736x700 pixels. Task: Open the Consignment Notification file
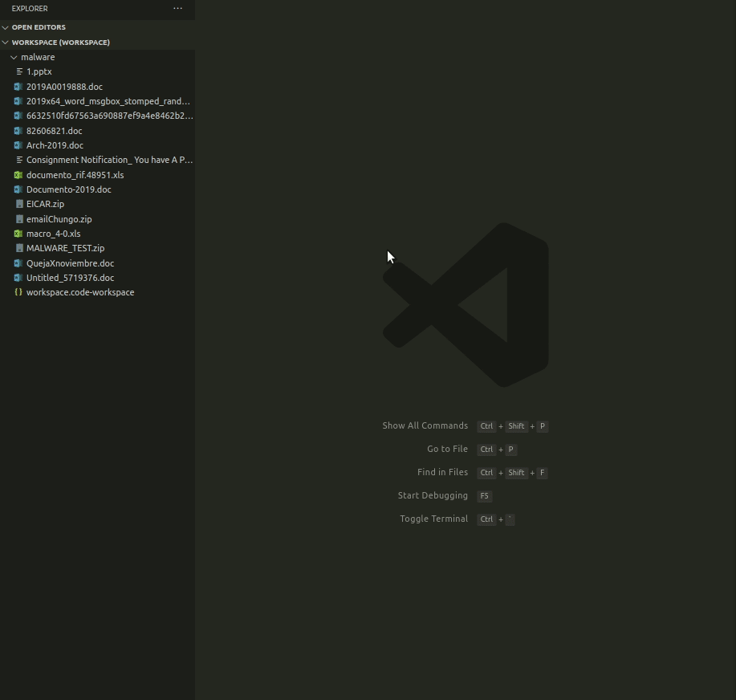point(109,160)
